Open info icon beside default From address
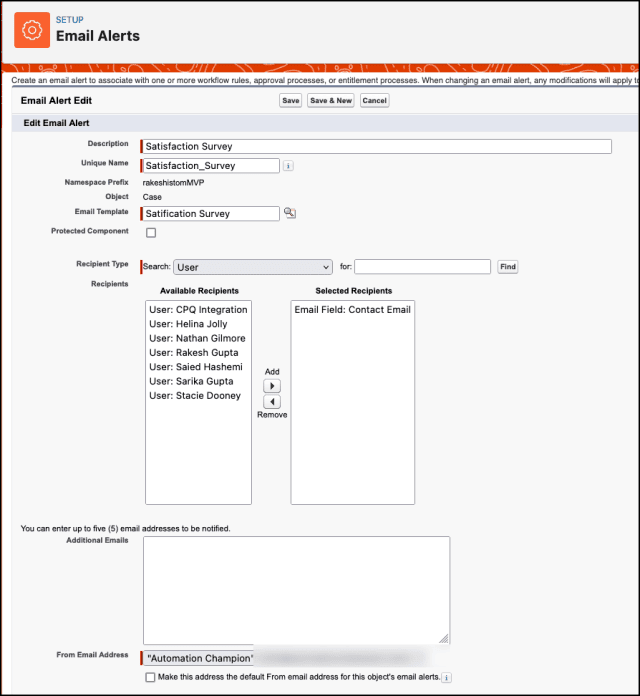This screenshot has width=640, height=696. pos(446,677)
